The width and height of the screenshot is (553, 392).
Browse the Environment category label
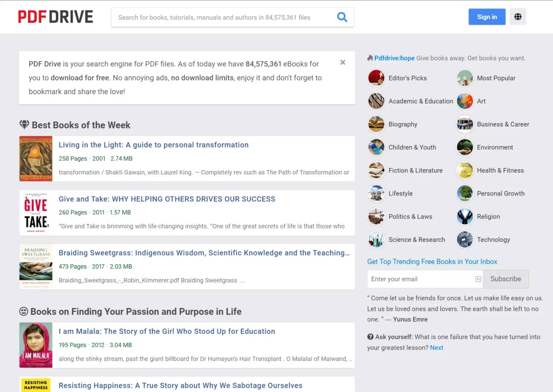coord(495,147)
